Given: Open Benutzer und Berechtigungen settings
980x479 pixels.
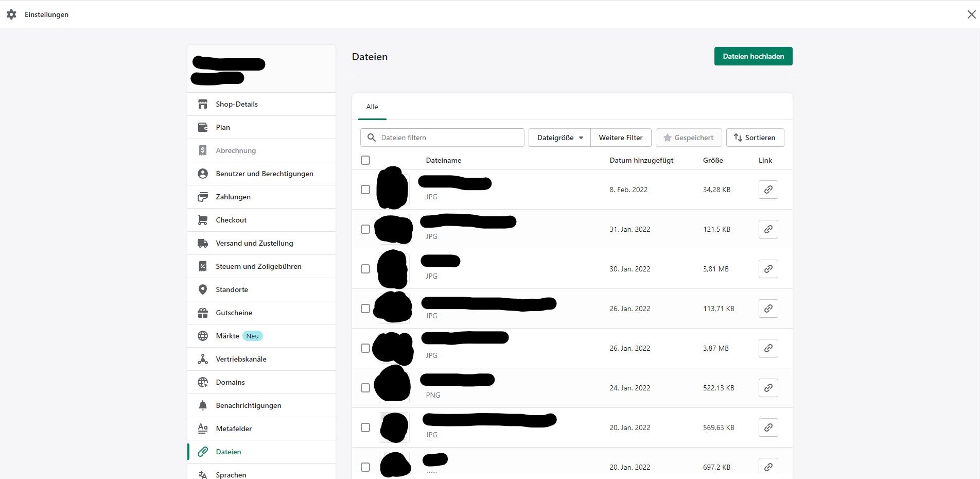Looking at the screenshot, I should [x=264, y=174].
